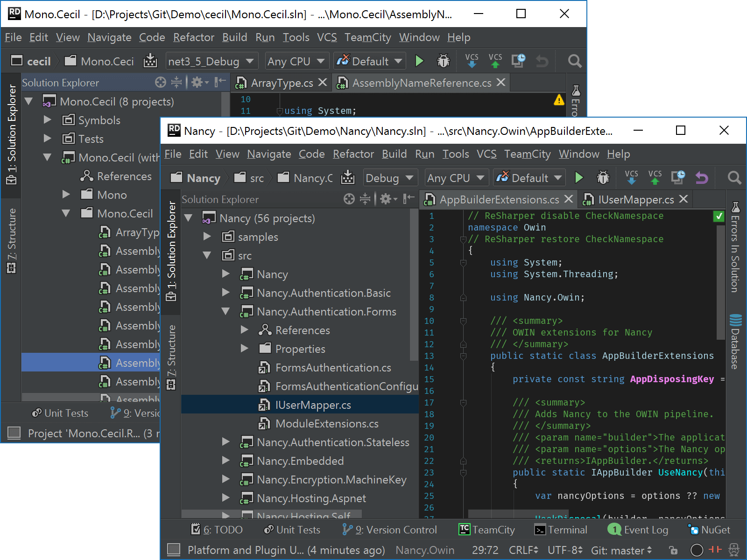Select FormsAuthentication.cs in Nancy tree
Screen dimensions: 747x560
[300, 367]
